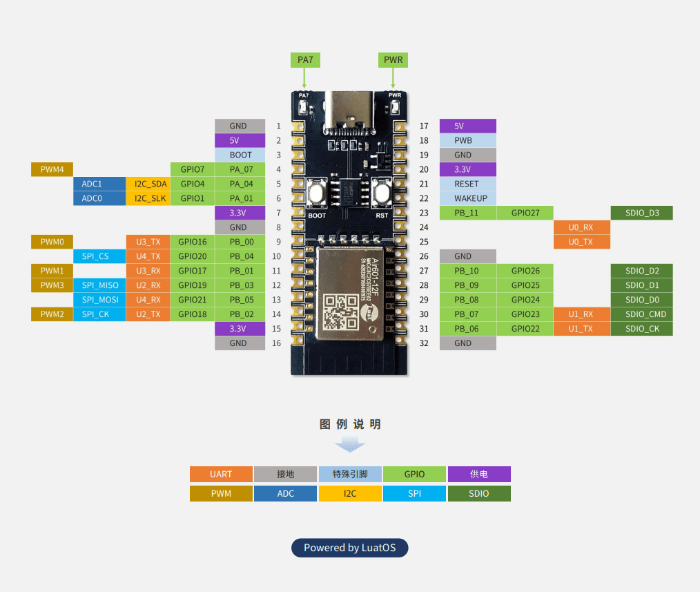The image size is (700, 592).
Task: Select the green PWR callout label
Action: pyautogui.click(x=393, y=60)
